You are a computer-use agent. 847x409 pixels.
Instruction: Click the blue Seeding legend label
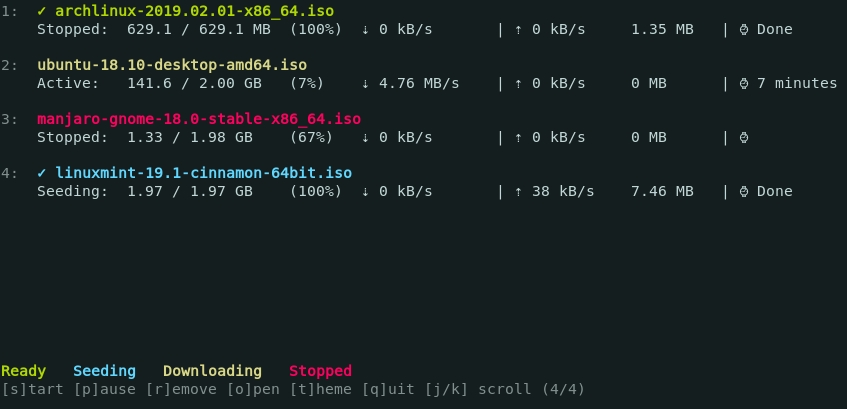pos(104,371)
